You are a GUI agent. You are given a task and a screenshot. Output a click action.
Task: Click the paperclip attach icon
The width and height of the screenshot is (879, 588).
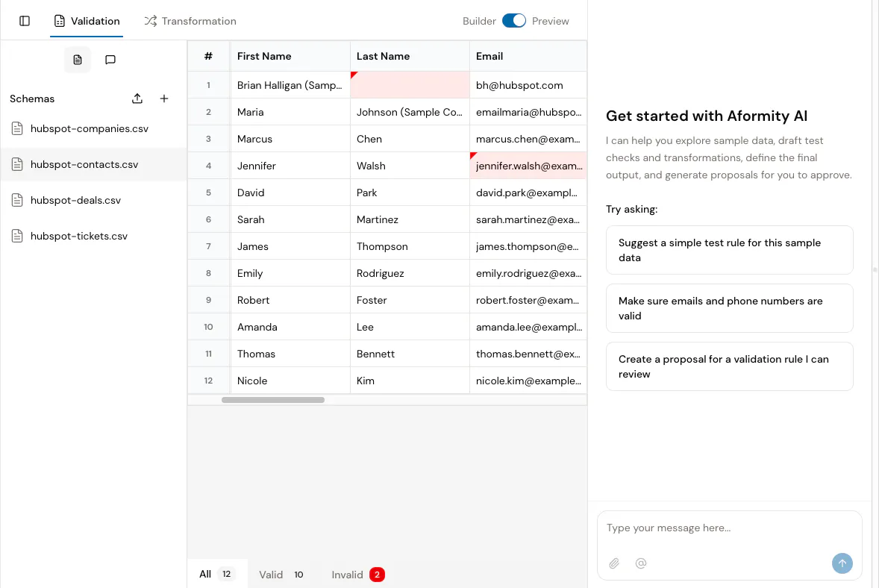tap(614, 563)
